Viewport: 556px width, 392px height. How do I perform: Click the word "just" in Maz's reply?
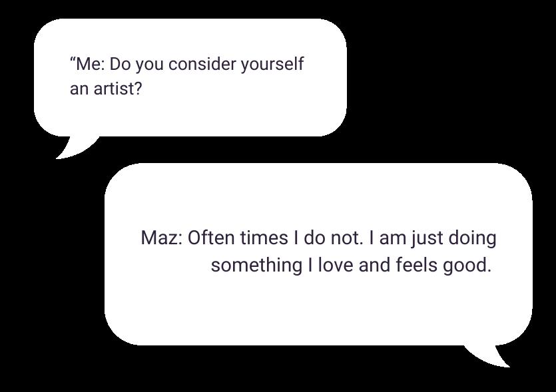pyautogui.click(x=427, y=238)
